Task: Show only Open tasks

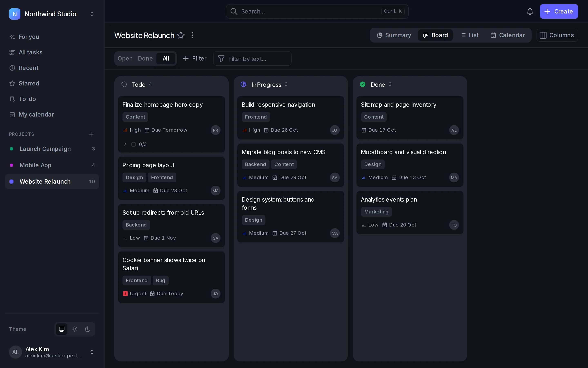Action: [x=125, y=58]
